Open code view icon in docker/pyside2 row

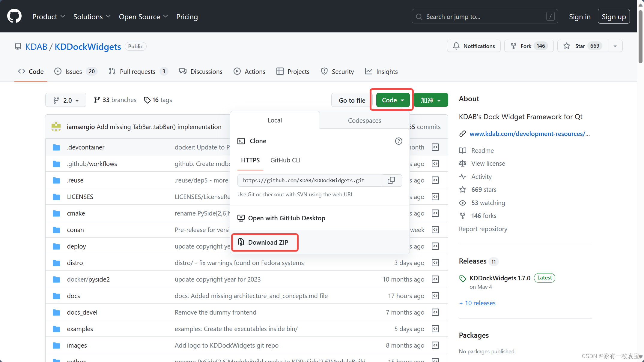coord(435,279)
